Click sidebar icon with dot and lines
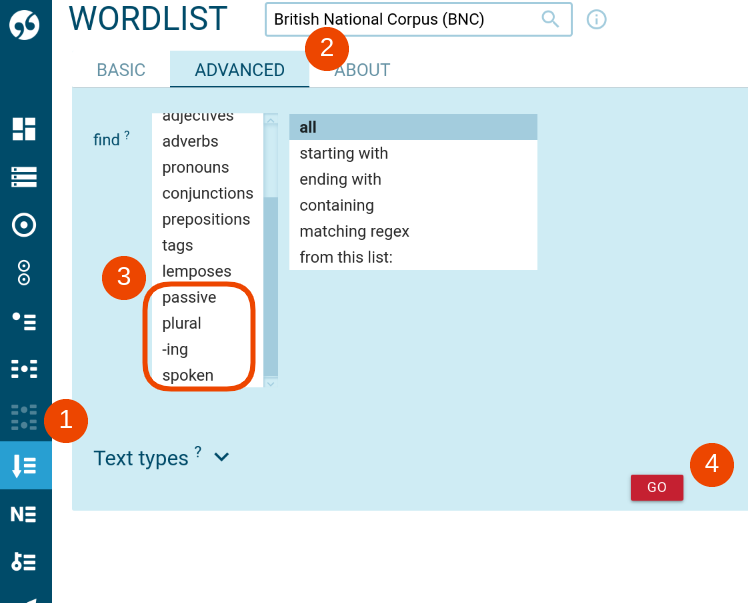 pyautogui.click(x=24, y=321)
